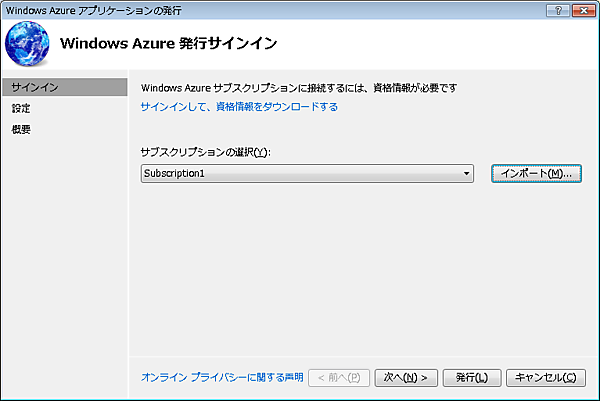Viewport: 600px width, 401px height.
Task: Expand the Subscription1 dropdown arrow
Action: pyautogui.click(x=466, y=173)
